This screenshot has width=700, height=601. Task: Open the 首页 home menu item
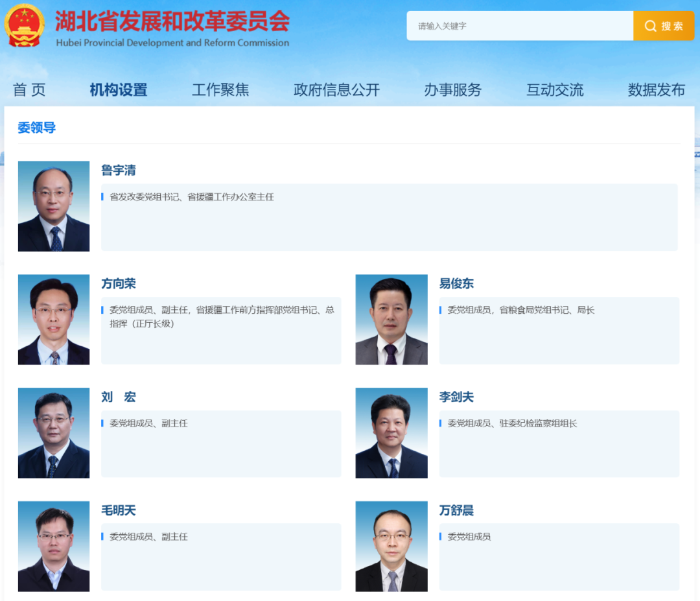click(x=29, y=90)
